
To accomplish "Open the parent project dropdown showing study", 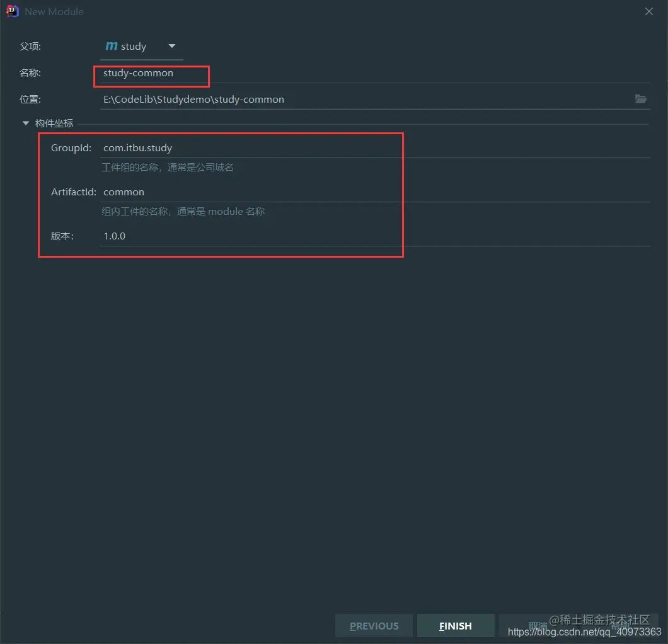I will tap(141, 47).
